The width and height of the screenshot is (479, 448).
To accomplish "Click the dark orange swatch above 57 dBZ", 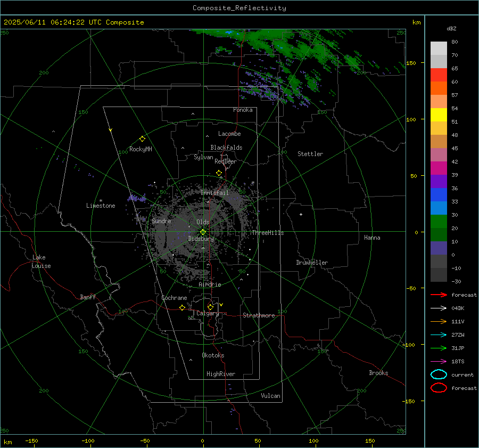I will coord(439,88).
